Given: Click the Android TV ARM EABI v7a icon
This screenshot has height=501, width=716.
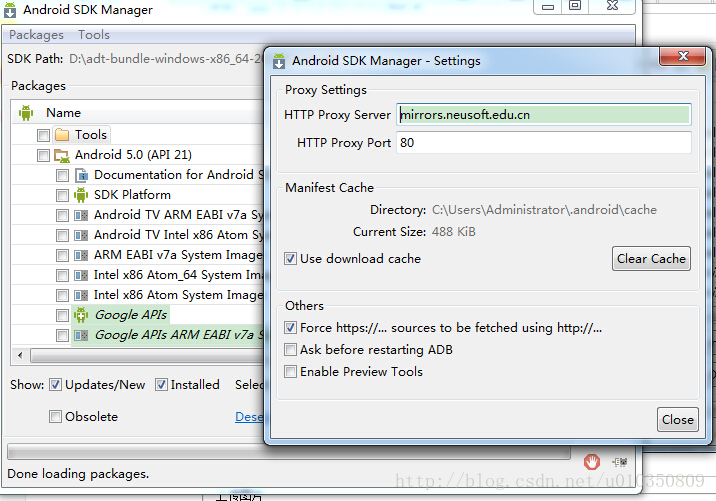Looking at the screenshot, I should [81, 215].
